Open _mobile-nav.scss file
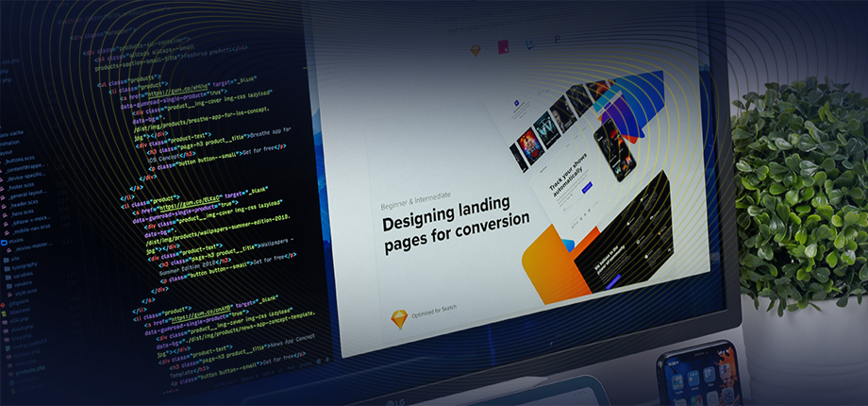Screen dimensions: 868x406 click(29, 228)
